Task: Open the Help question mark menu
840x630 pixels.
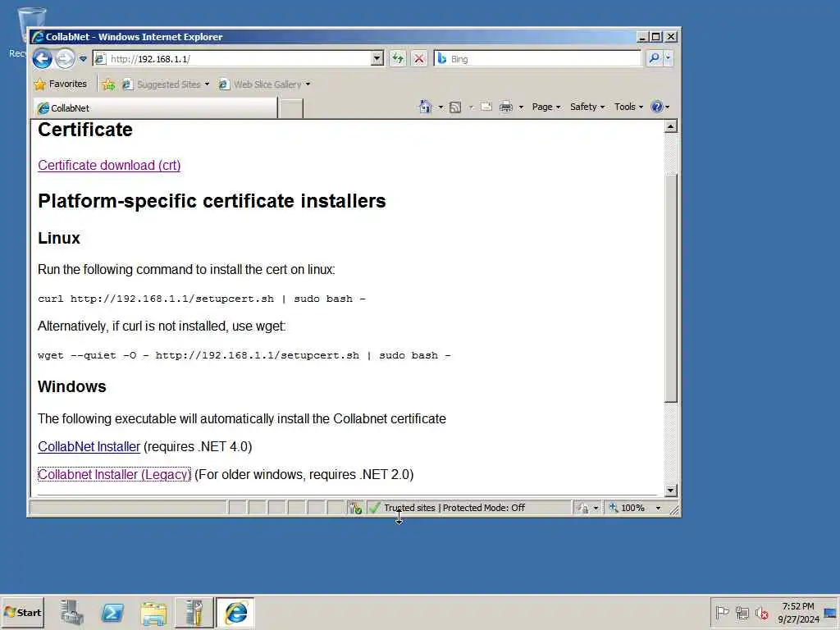Action: [660, 107]
